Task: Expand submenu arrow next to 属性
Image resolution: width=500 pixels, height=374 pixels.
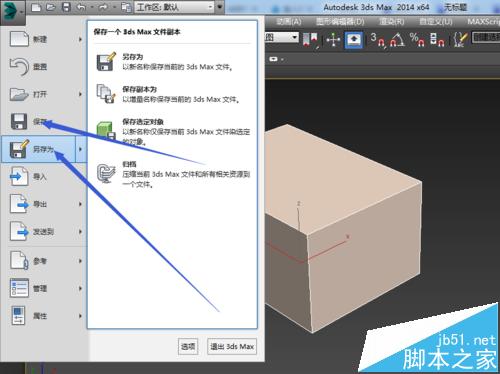Action: [80, 316]
